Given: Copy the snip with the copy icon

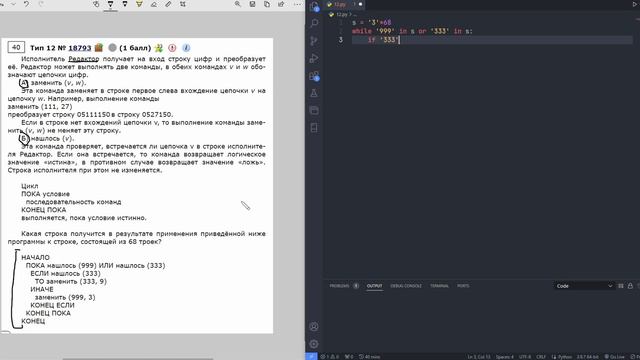Looking at the screenshot, I should (x=267, y=4).
